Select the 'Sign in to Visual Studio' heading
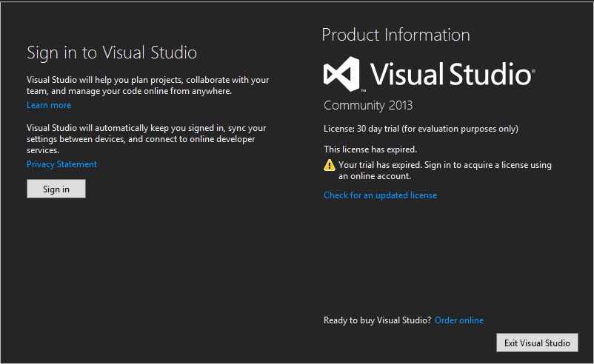The image size is (594, 364). click(112, 53)
